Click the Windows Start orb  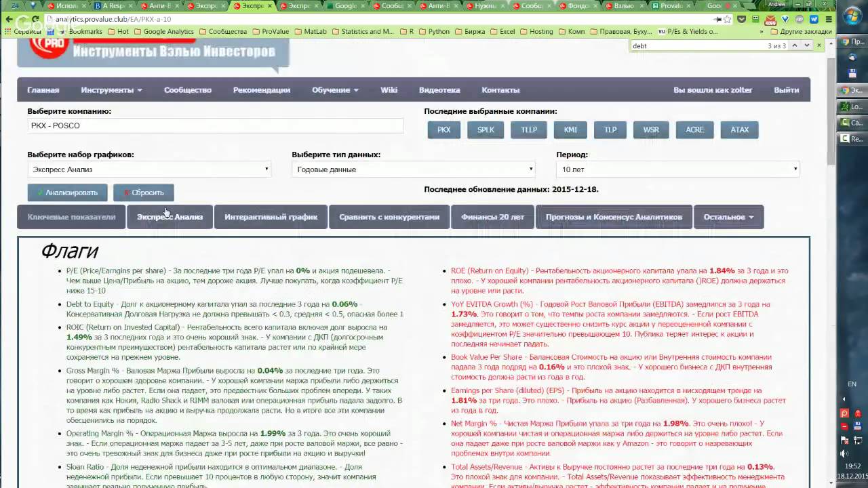(852, 15)
